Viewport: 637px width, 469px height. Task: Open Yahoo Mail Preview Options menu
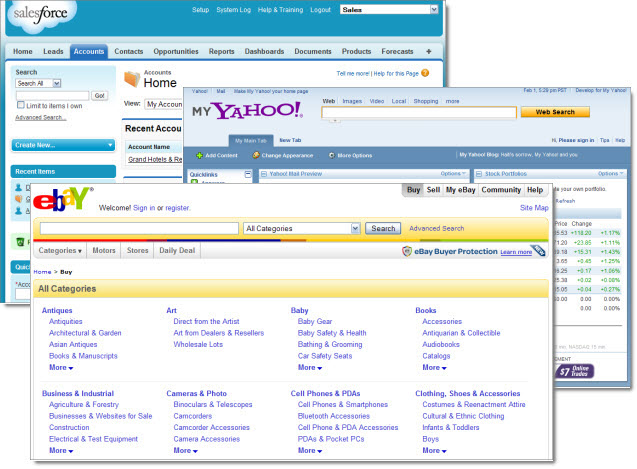pyautogui.click(x=453, y=174)
